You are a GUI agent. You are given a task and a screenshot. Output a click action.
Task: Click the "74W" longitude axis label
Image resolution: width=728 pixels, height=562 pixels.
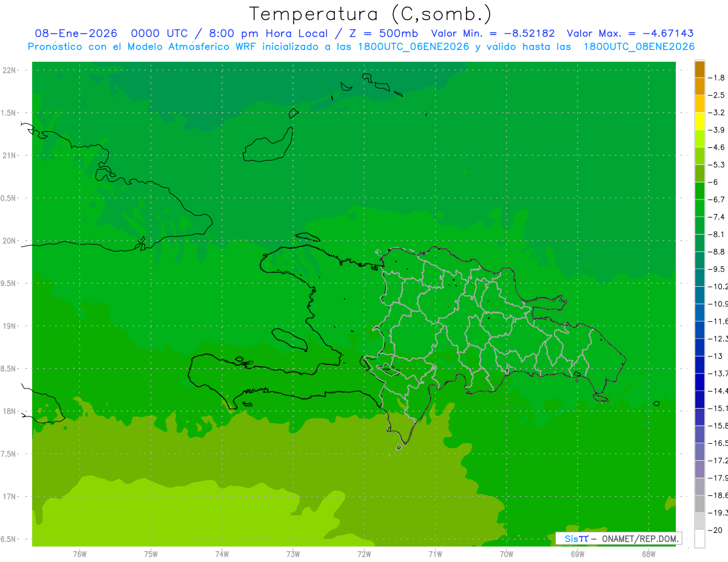[222, 554]
